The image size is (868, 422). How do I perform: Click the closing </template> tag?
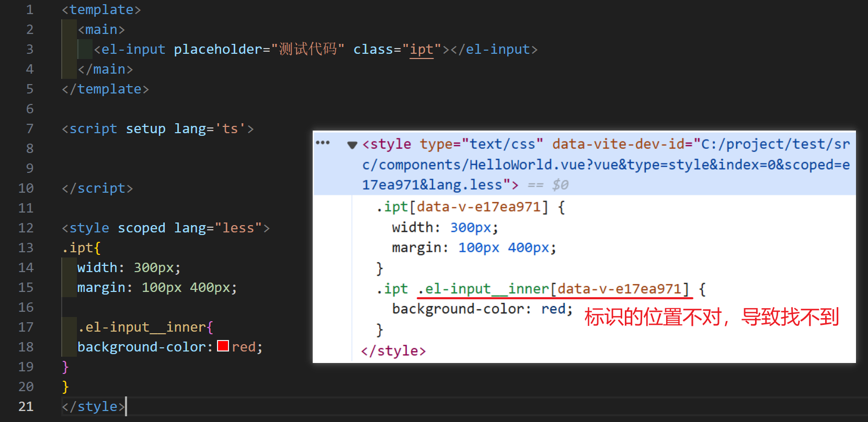point(105,89)
